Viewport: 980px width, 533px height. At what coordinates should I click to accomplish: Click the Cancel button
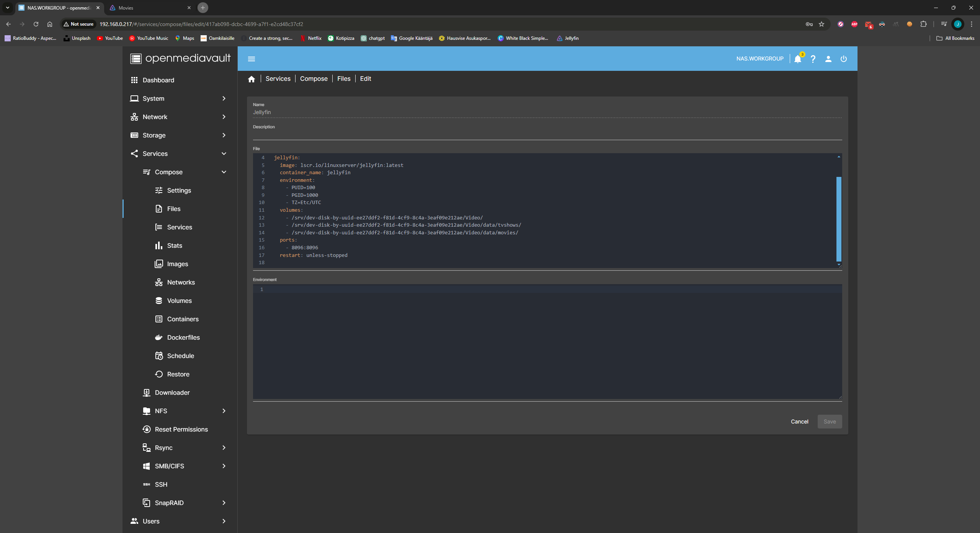[x=799, y=422]
